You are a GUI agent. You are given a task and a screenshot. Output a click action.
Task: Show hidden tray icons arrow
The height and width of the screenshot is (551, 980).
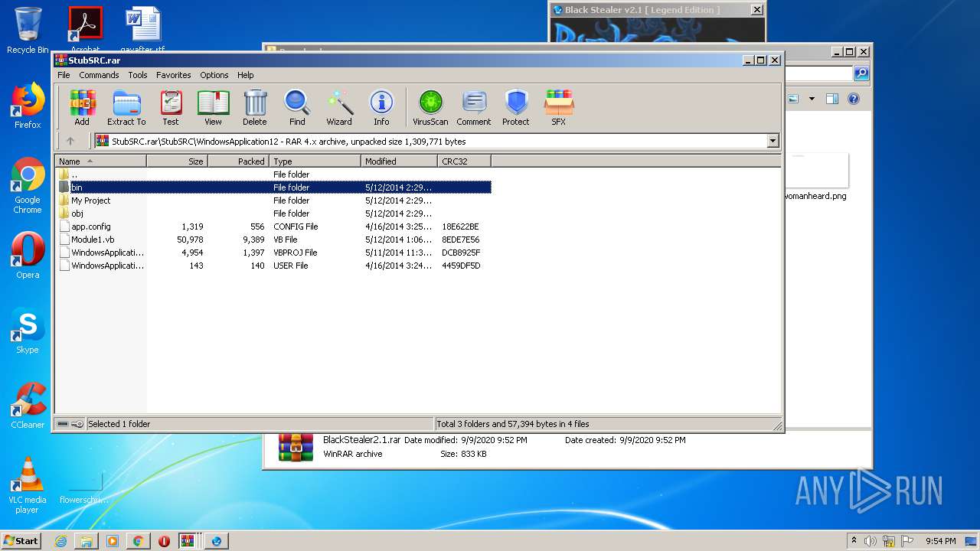click(854, 540)
